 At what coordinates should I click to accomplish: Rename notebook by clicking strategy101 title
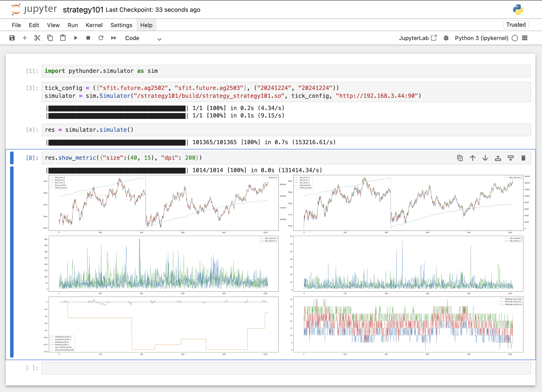pyautogui.click(x=83, y=10)
